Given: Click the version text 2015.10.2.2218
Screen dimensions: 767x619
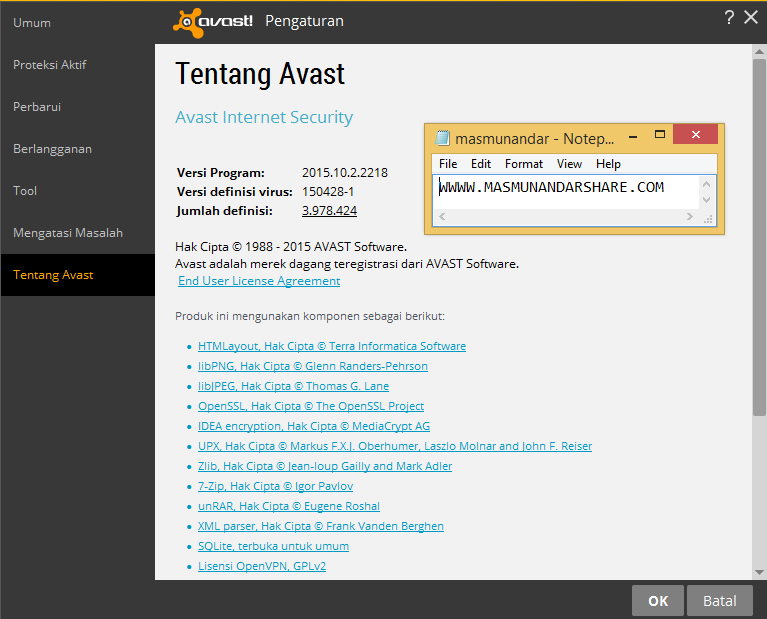Looking at the screenshot, I should (344, 173).
